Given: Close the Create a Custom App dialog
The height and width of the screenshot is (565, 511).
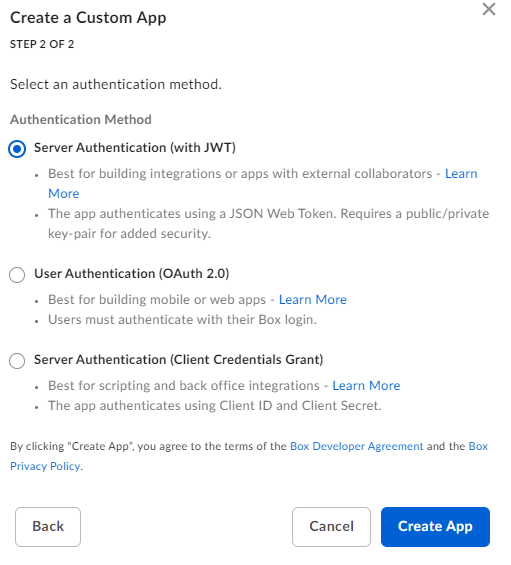Looking at the screenshot, I should [x=489, y=9].
